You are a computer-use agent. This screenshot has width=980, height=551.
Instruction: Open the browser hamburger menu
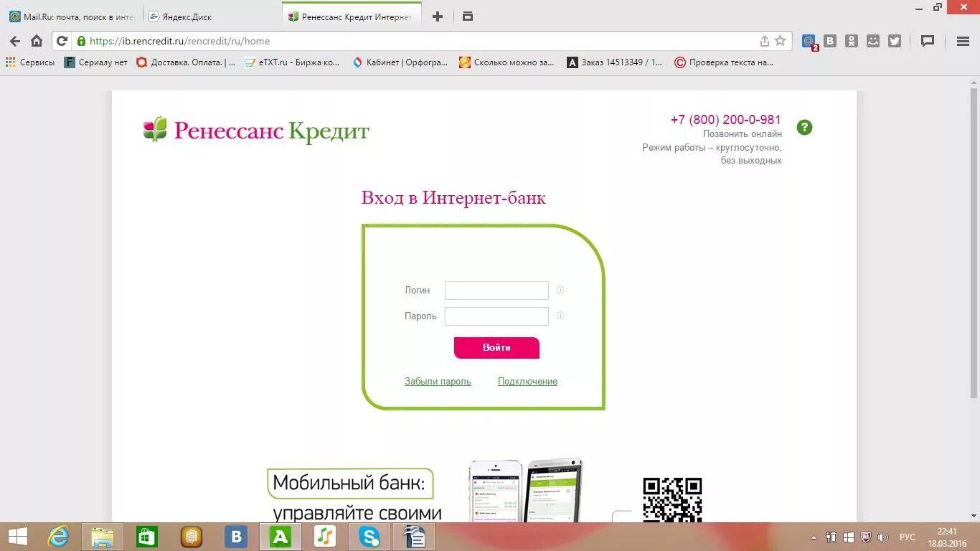(x=963, y=41)
